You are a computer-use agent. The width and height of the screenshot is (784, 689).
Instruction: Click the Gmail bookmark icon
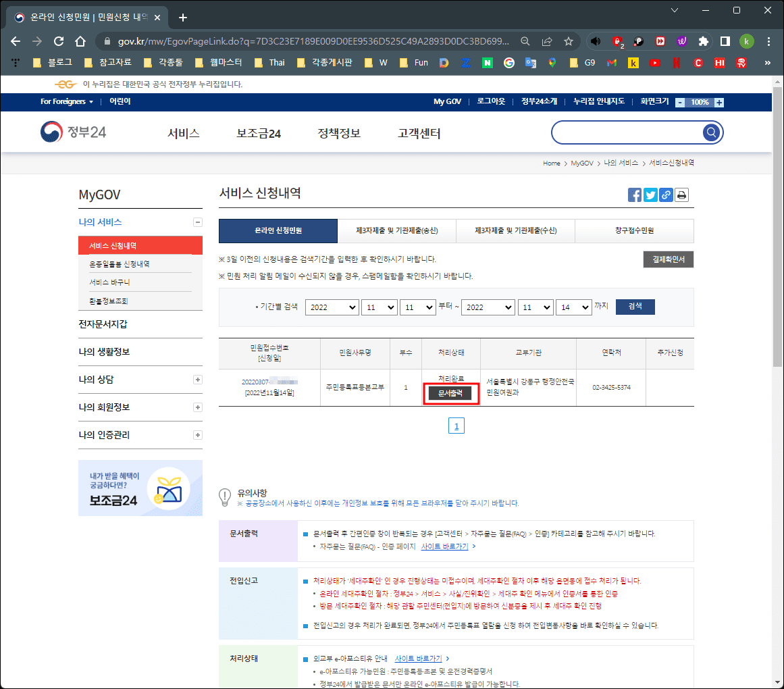pos(612,62)
